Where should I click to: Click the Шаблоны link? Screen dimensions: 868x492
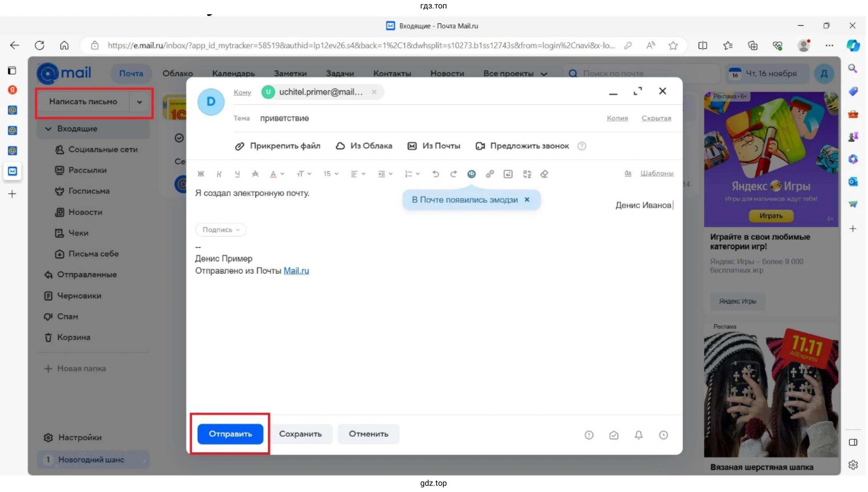[657, 173]
